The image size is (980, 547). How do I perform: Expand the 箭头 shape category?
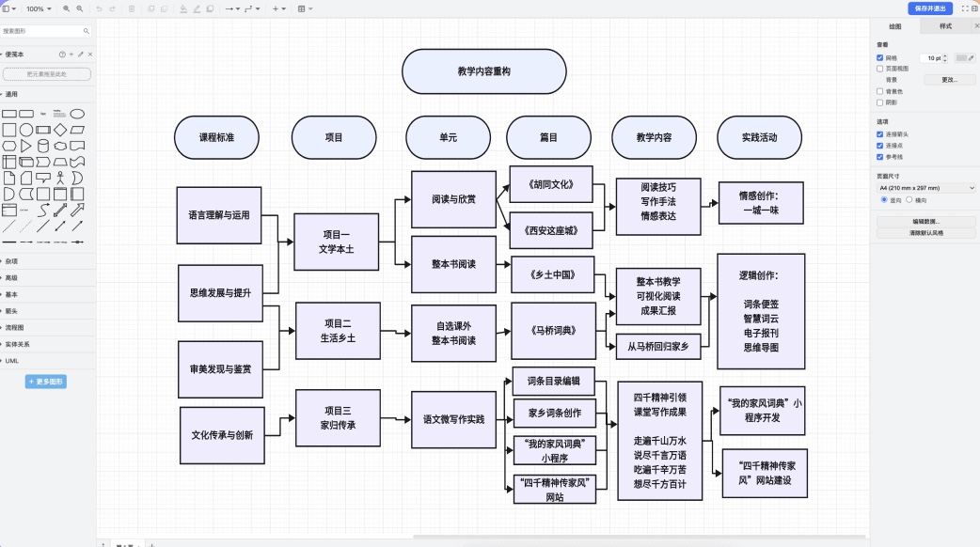coord(48,311)
